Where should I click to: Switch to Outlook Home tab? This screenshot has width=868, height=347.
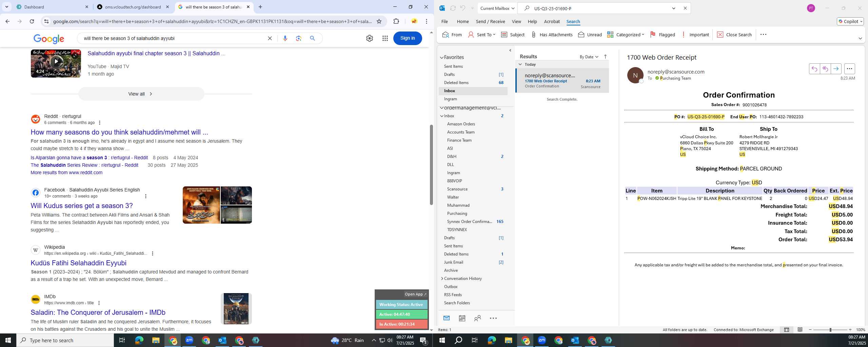click(x=463, y=21)
